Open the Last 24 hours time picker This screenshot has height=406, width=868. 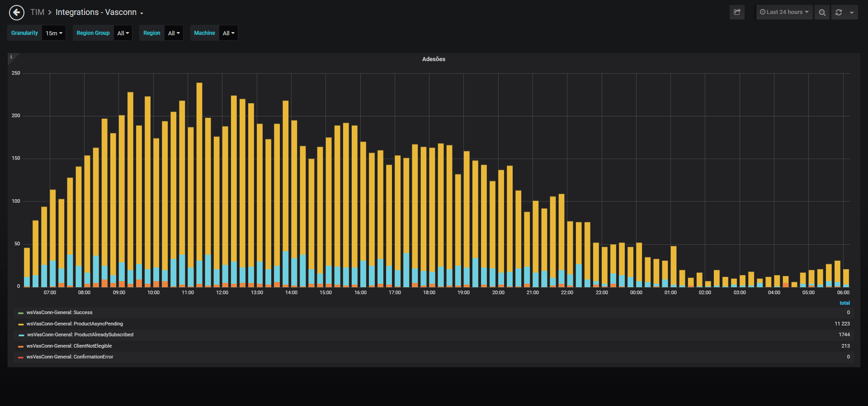pos(784,12)
